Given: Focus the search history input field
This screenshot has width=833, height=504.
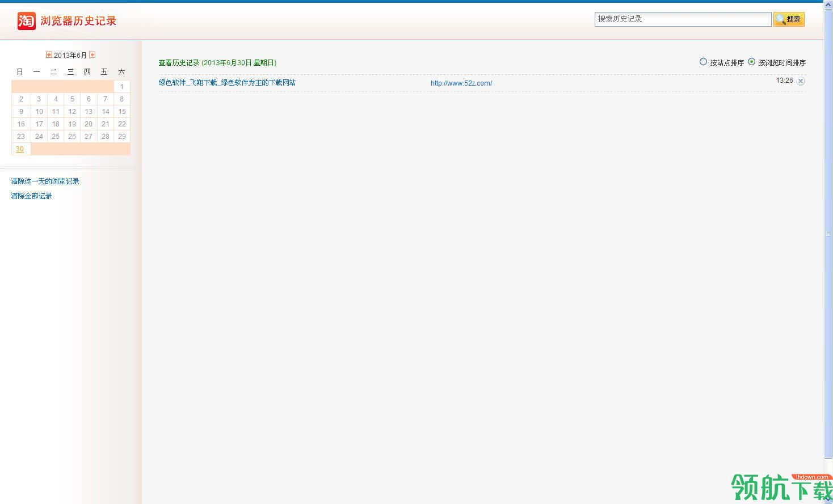Looking at the screenshot, I should tap(683, 19).
